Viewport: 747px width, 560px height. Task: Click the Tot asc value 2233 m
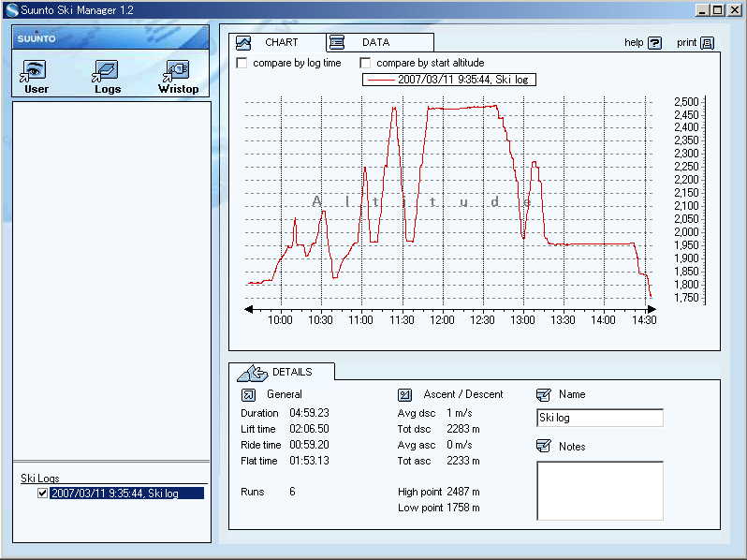463,461
